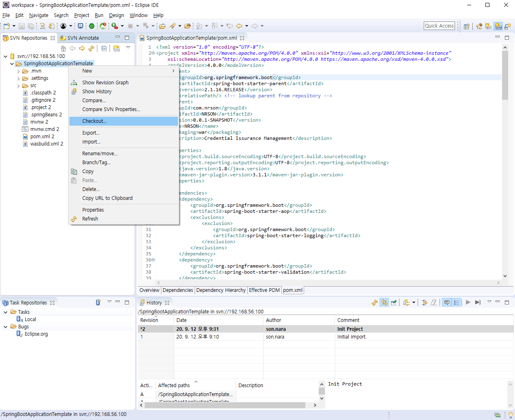This screenshot has width=515, height=420.
Task: Click Next revisions play icon in History
Action: 468,302
